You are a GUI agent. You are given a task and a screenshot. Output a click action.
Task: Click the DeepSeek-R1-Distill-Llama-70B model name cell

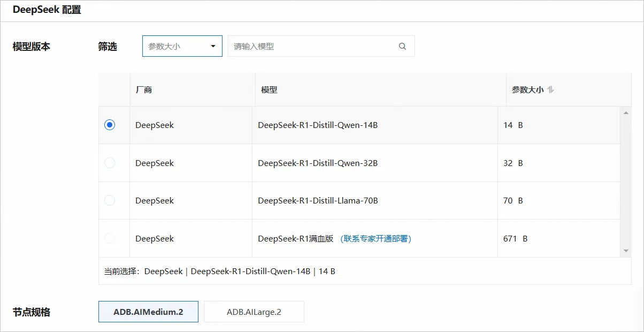[318, 201]
